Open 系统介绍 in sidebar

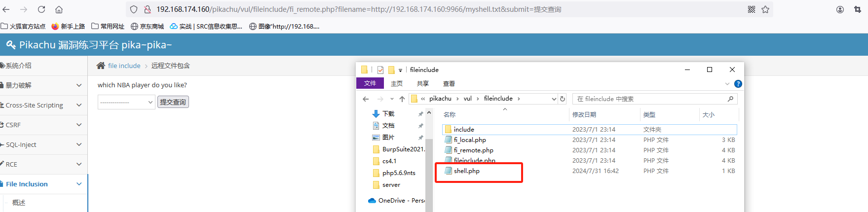pos(19,66)
